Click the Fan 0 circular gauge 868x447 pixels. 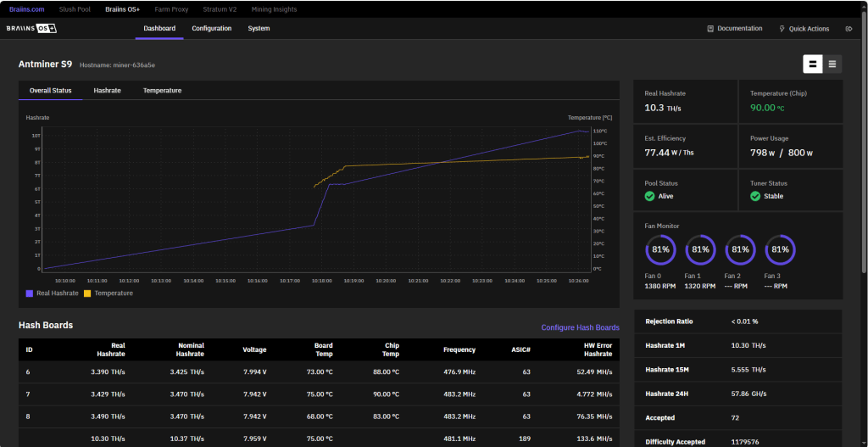coord(660,250)
